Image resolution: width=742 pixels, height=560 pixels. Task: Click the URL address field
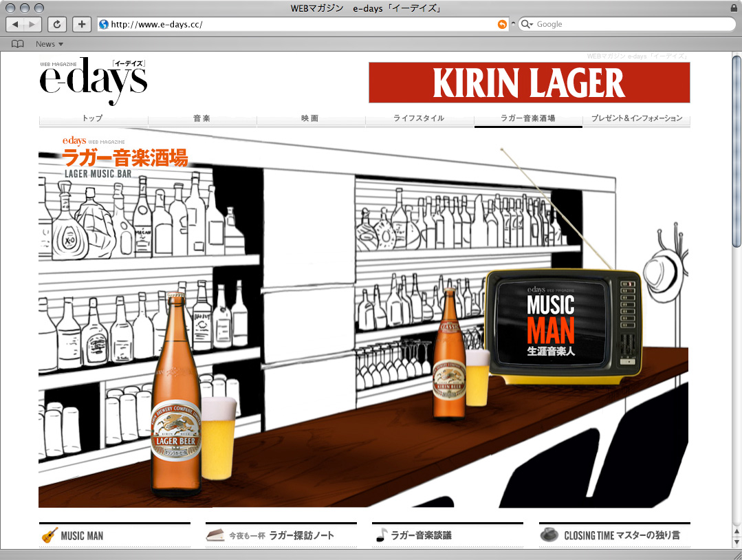point(303,24)
